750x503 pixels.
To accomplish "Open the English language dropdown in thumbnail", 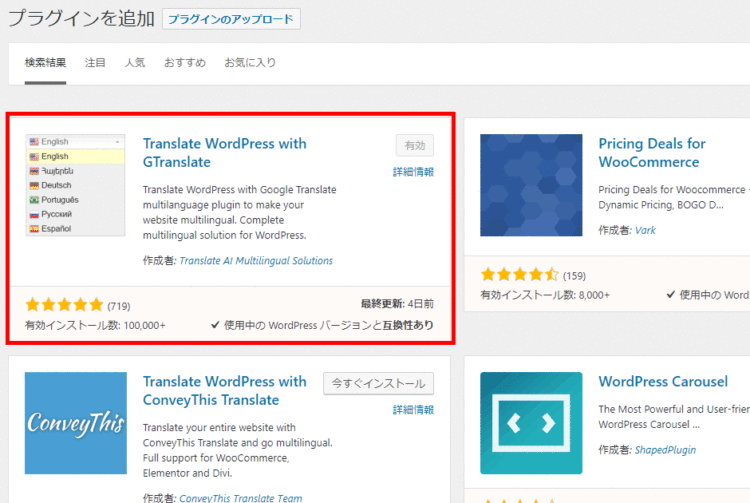I will (x=75, y=142).
